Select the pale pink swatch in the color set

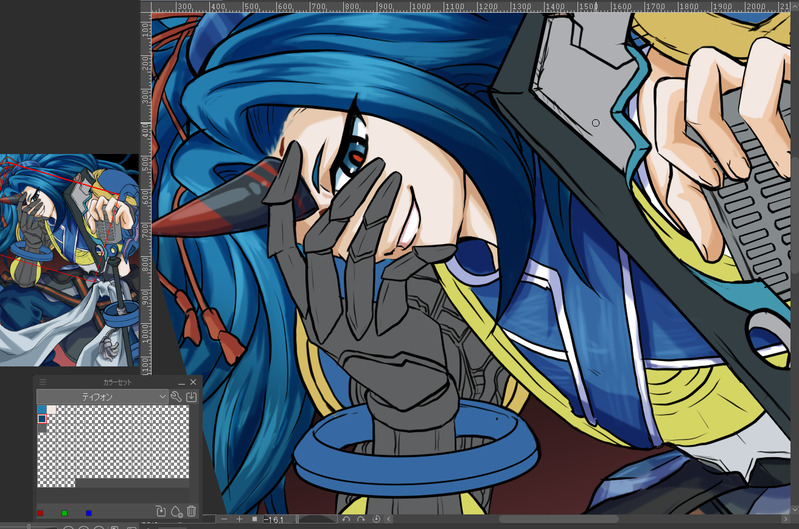[x=51, y=409]
